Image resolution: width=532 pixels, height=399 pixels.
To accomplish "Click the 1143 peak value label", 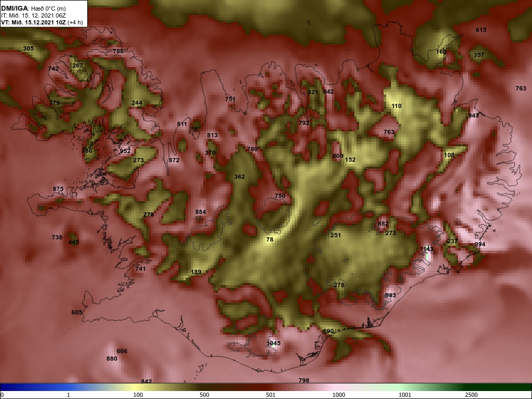I will click(x=427, y=249).
